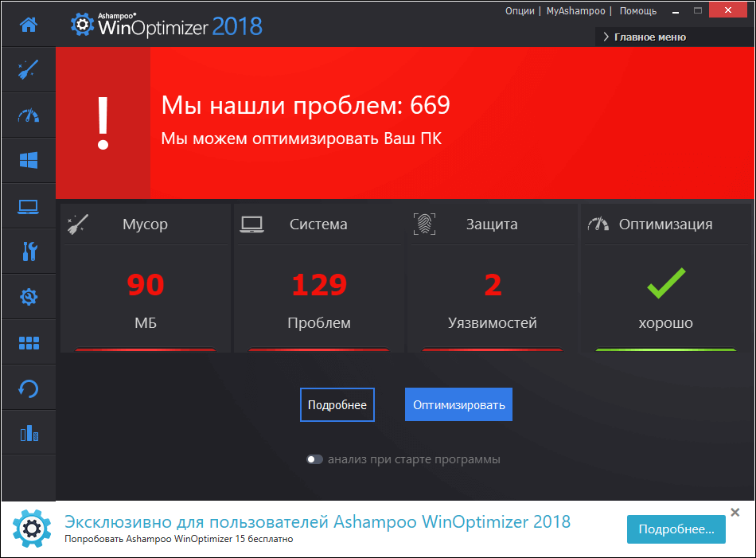Open the laptop system sidebar icon
Viewport: 756px width, 558px height.
[29, 206]
